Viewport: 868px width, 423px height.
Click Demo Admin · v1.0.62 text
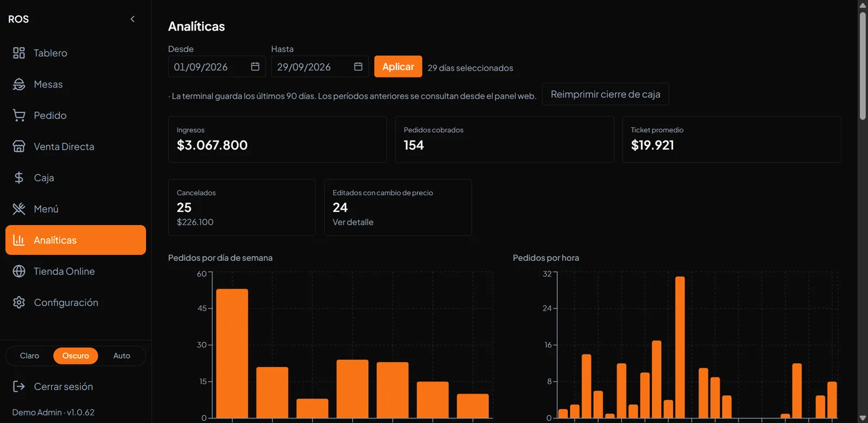click(53, 413)
